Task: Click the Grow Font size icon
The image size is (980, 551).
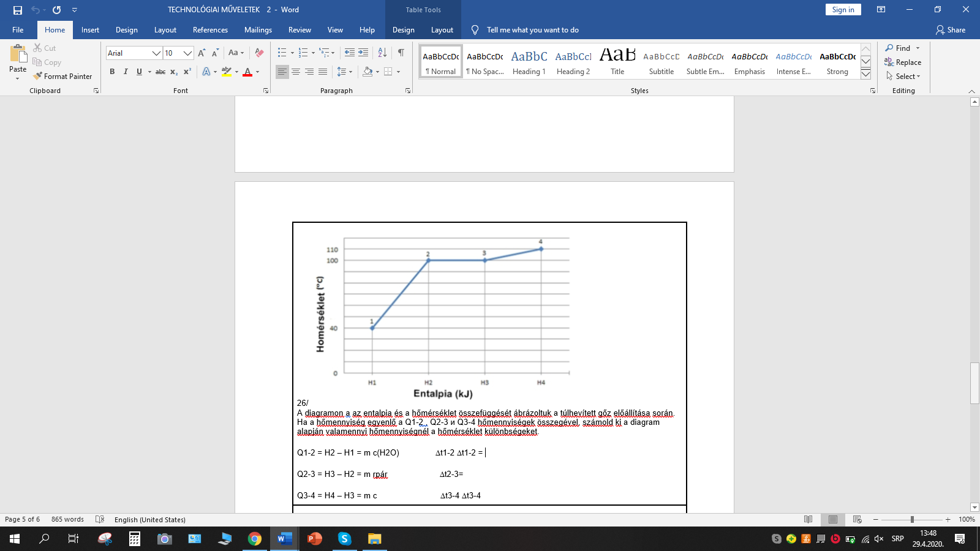Action: click(x=202, y=53)
